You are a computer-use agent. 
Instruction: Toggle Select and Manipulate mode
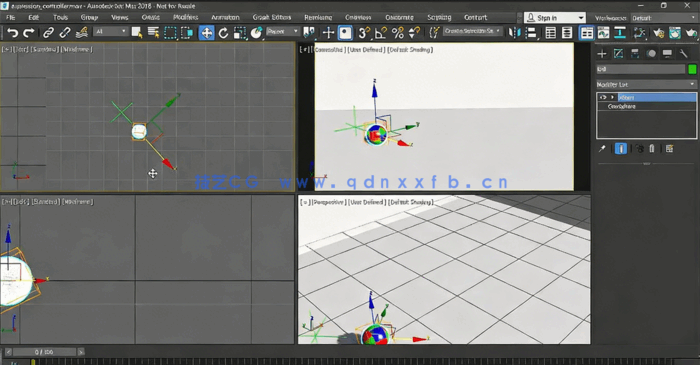pyautogui.click(x=329, y=33)
